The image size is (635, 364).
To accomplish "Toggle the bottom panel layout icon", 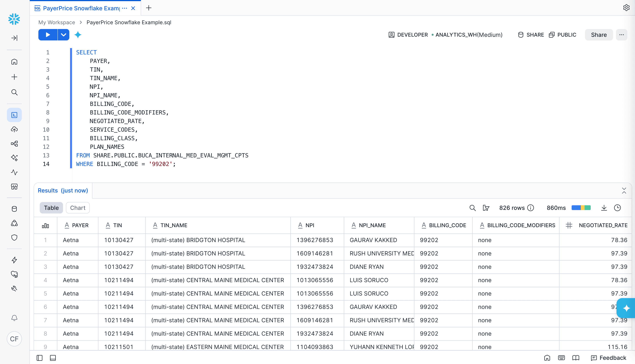I will tap(53, 358).
